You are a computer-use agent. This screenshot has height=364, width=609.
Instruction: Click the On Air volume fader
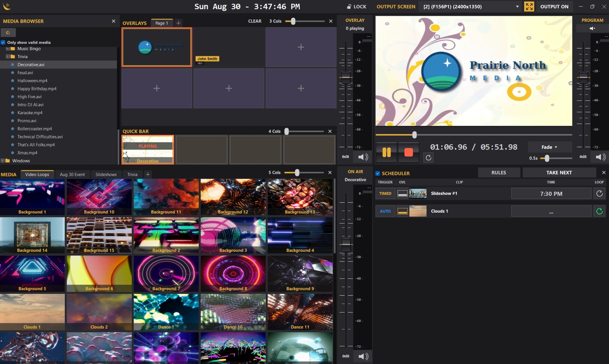[x=345, y=244]
